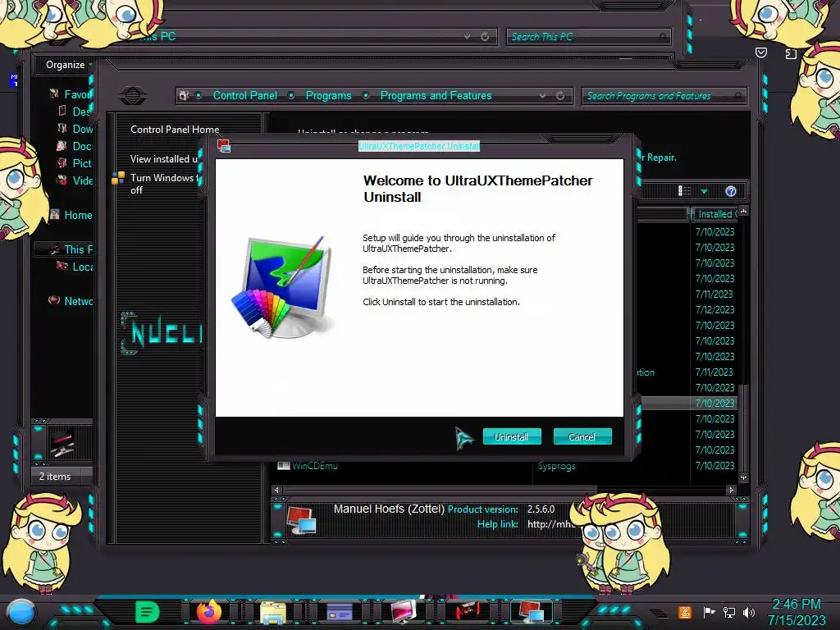Expand the This PC address bar dropdown
This screenshot has width=840, height=630.
tap(467, 36)
